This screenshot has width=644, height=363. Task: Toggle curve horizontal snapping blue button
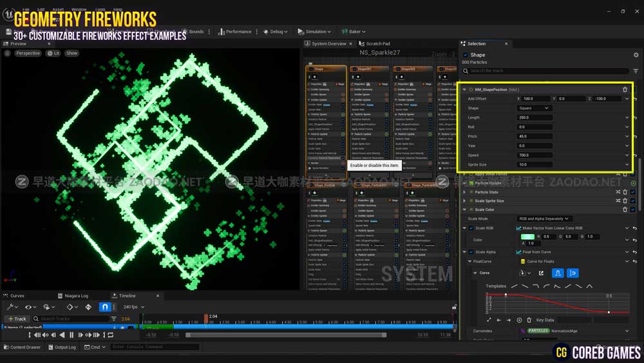558,273
